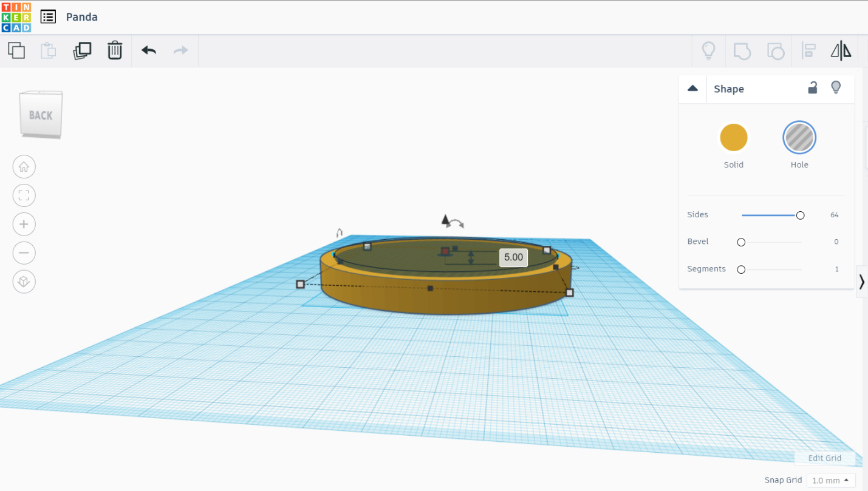This screenshot has width=868, height=491.
Task: Click the Paste toolbar icon
Action: 49,50
